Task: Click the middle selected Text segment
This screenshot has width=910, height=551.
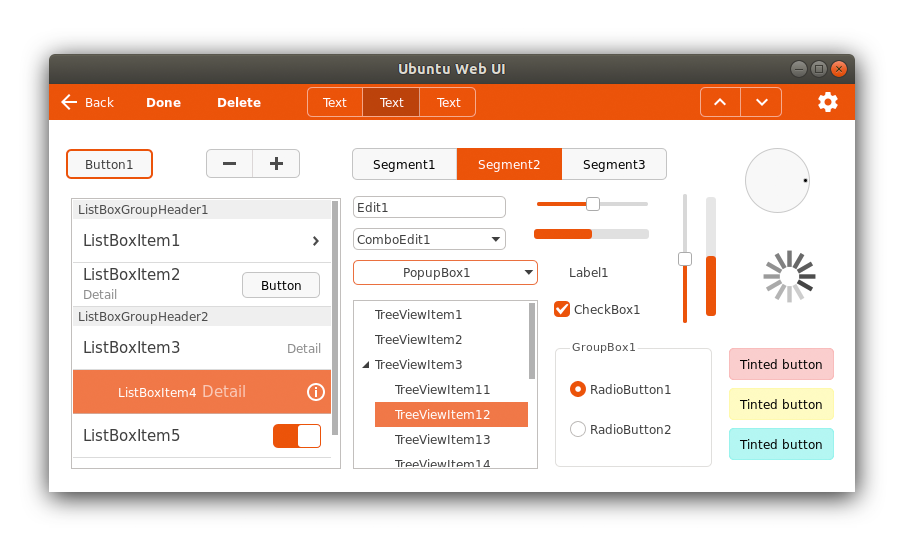Action: point(391,102)
